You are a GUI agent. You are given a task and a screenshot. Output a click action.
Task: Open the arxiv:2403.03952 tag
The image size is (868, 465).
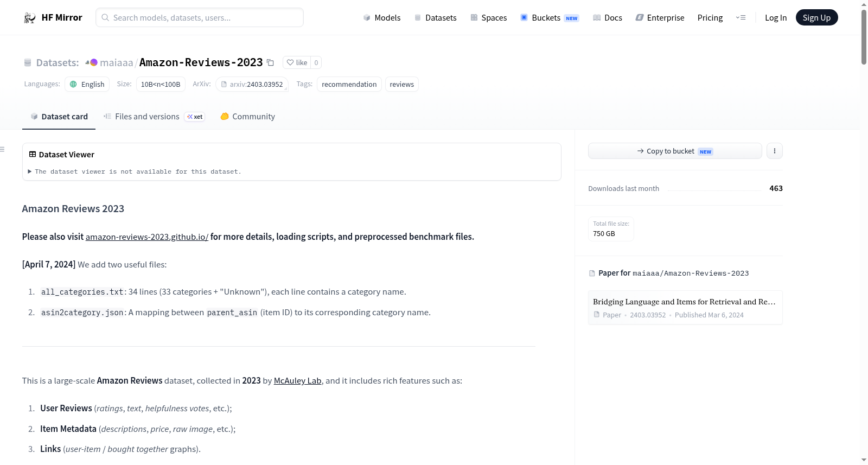pyautogui.click(x=252, y=84)
